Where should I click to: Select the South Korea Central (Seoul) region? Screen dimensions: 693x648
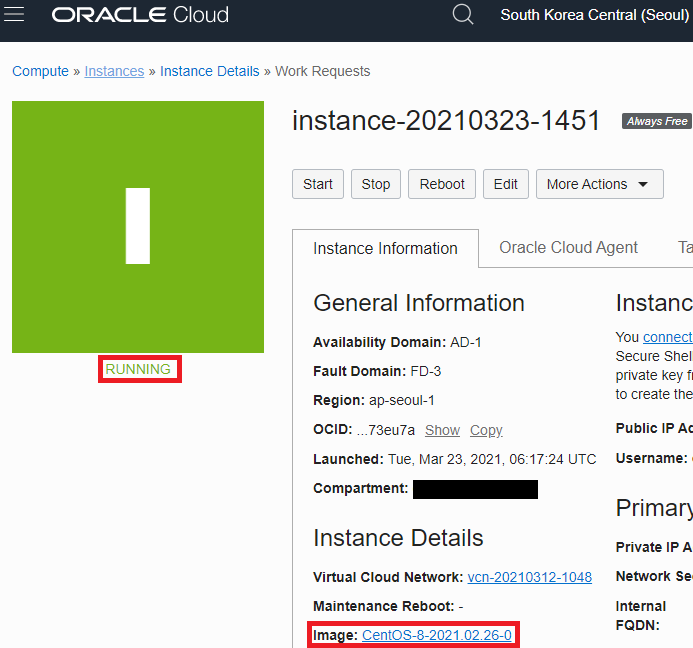point(594,15)
